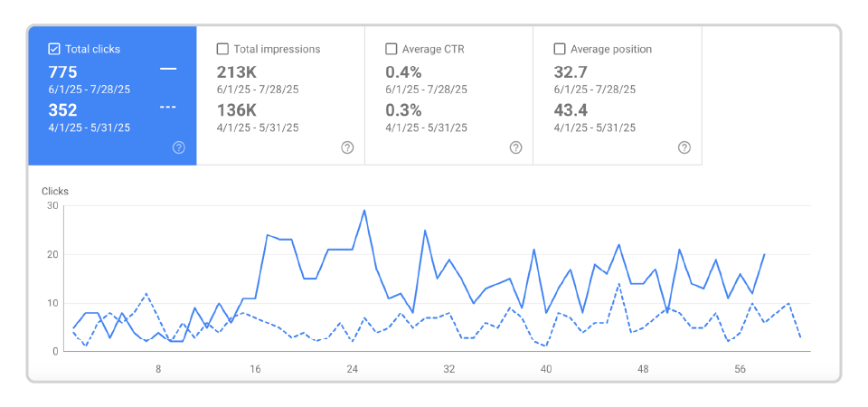
Task: Click the x-axis label 32
Action: [449, 369]
